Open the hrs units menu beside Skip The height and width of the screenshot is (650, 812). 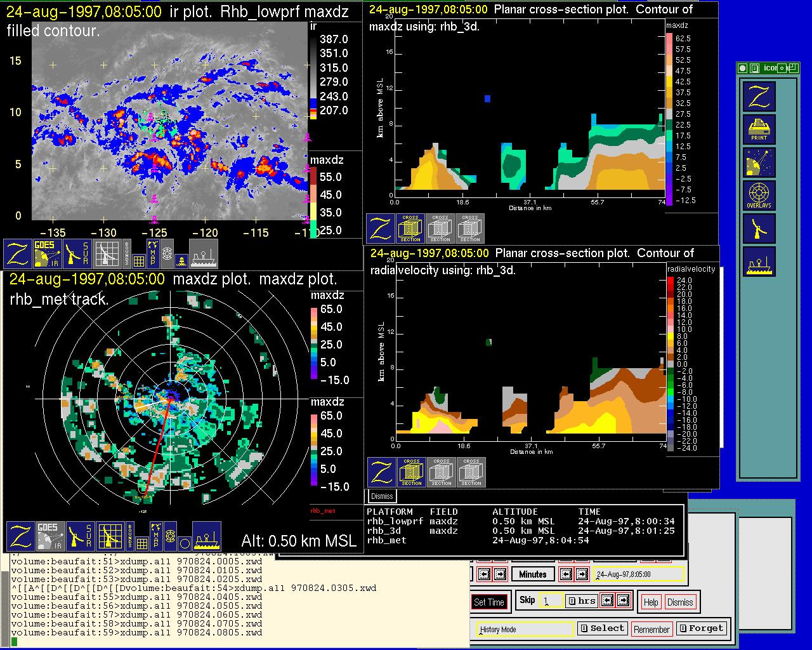pyautogui.click(x=582, y=600)
